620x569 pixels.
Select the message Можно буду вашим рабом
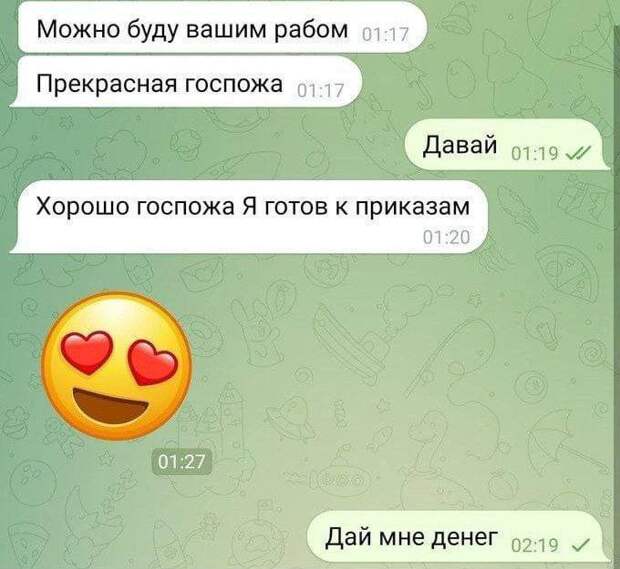[223, 28]
